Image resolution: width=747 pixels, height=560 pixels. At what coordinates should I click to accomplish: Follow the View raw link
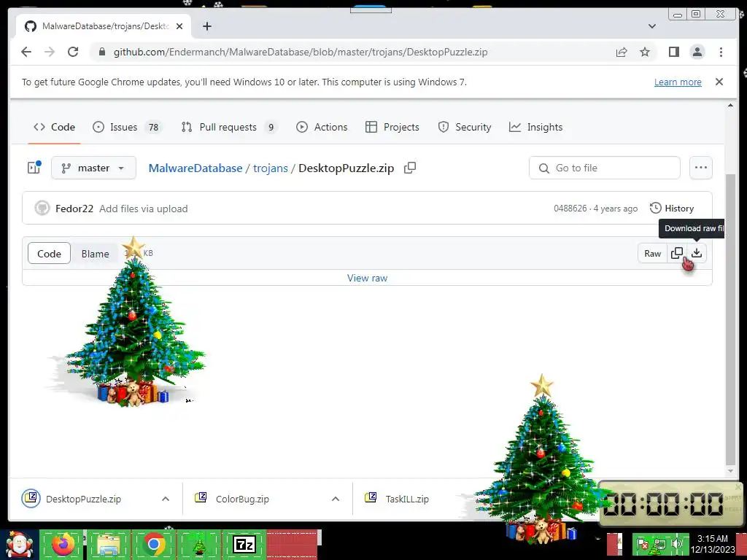click(x=368, y=278)
